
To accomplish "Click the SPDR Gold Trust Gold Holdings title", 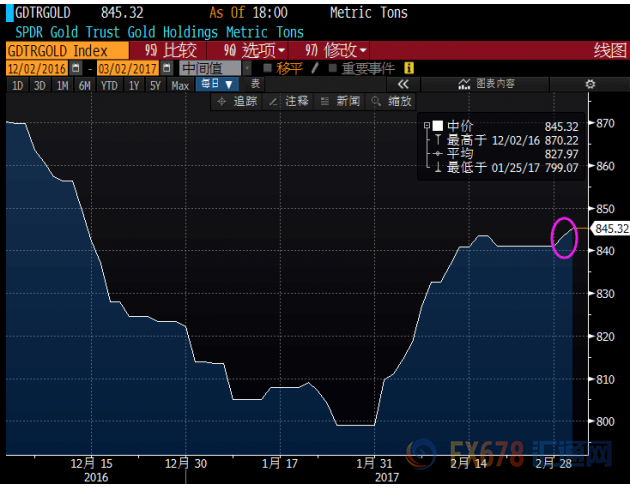I will click(x=160, y=32).
